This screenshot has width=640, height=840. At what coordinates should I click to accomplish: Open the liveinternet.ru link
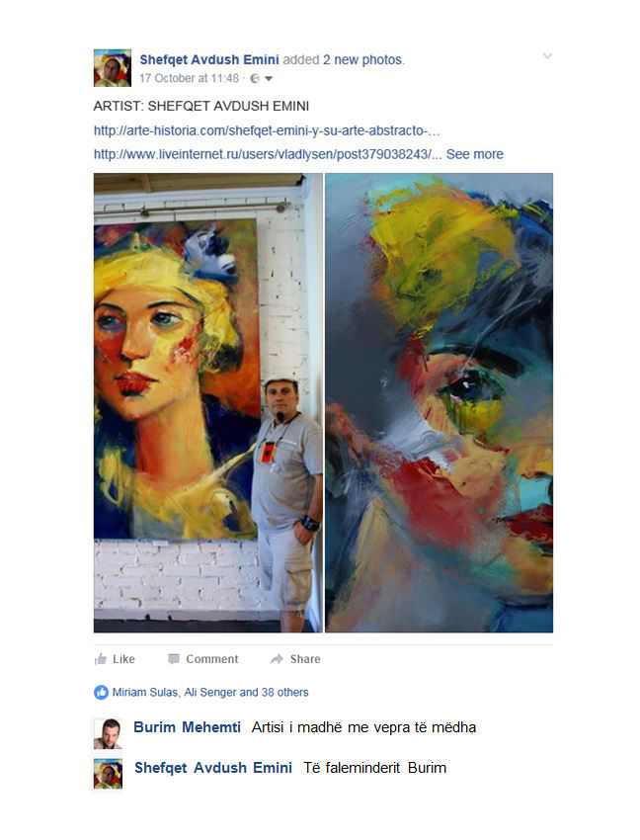pyautogui.click(x=268, y=154)
